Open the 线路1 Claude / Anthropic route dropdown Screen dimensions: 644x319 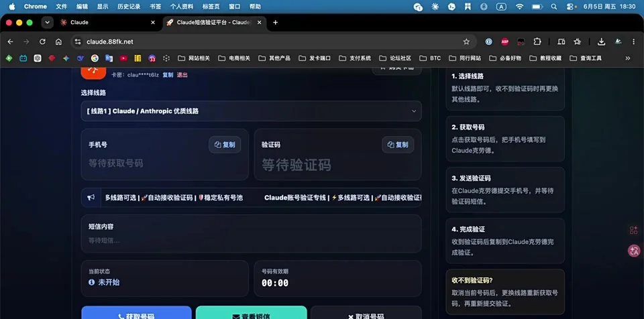251,111
